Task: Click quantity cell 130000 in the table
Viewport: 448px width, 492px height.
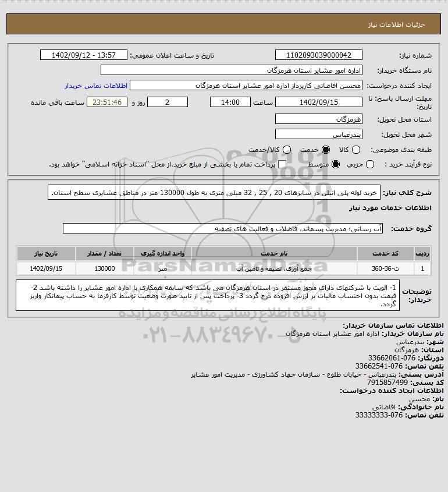Action: click(x=104, y=268)
